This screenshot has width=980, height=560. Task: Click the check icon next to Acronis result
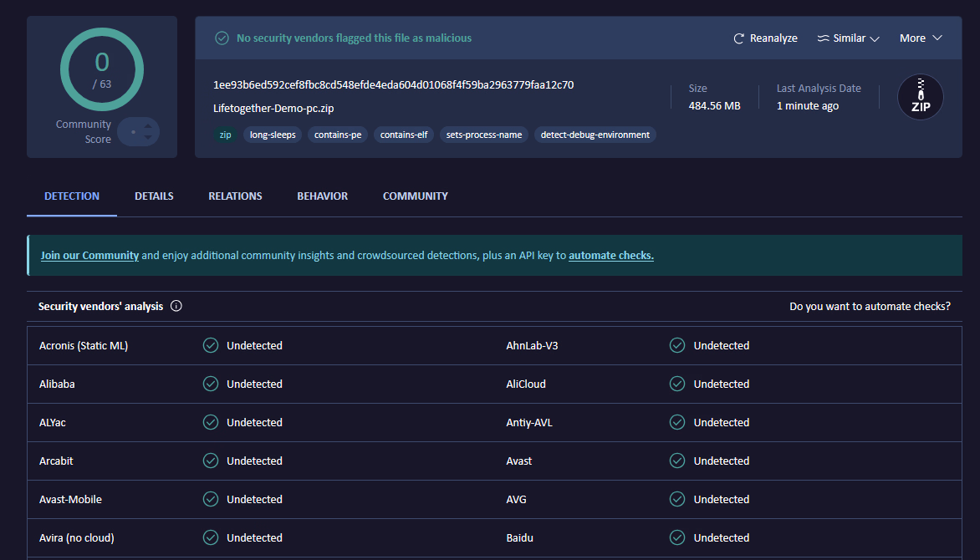(211, 345)
